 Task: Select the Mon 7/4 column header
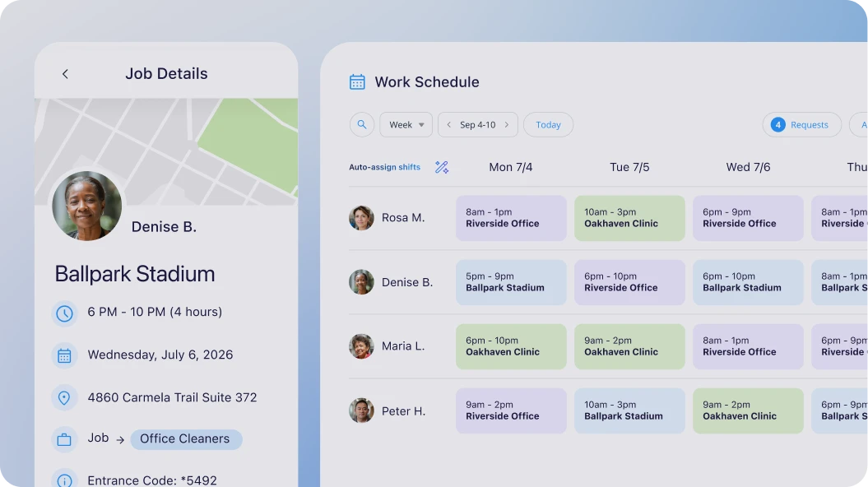pyautogui.click(x=510, y=167)
